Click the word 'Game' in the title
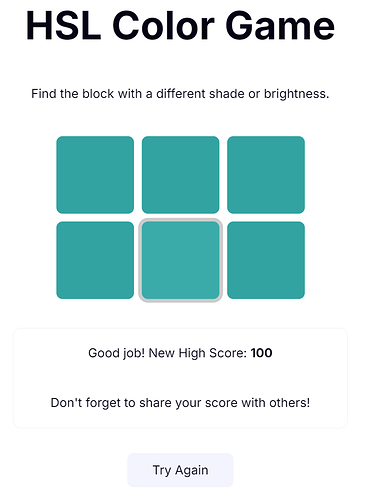This screenshot has height=500, width=368. point(280,26)
